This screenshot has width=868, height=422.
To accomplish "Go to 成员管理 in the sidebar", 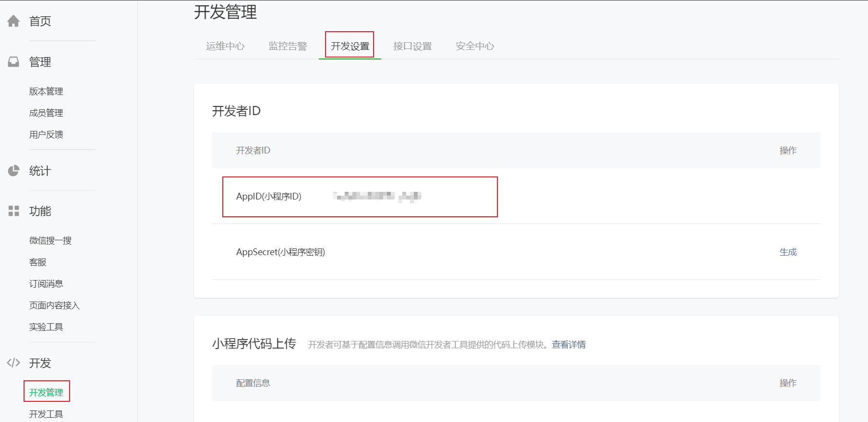I will pos(46,113).
